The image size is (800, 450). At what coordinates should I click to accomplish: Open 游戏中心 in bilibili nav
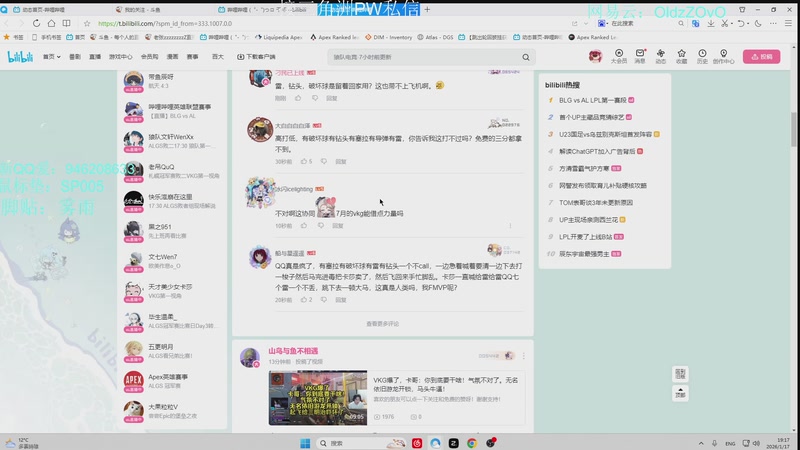tap(120, 57)
